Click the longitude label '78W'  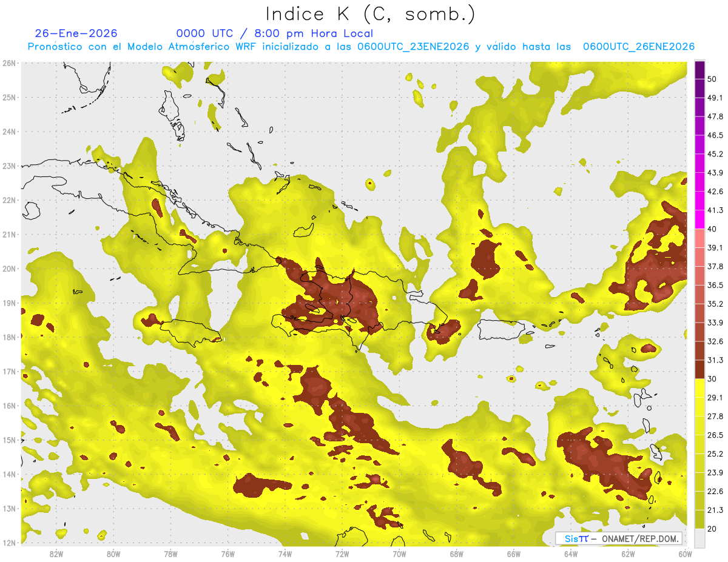click(x=170, y=554)
